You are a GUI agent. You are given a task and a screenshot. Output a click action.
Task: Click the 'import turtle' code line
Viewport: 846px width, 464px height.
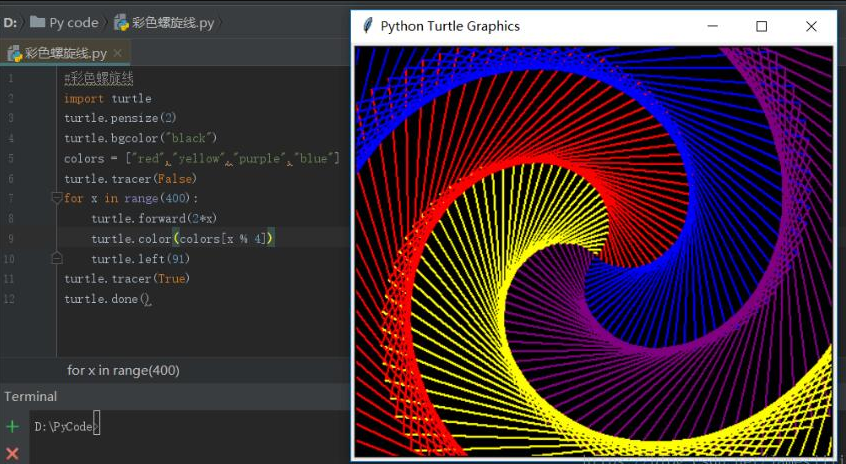[x=107, y=99]
